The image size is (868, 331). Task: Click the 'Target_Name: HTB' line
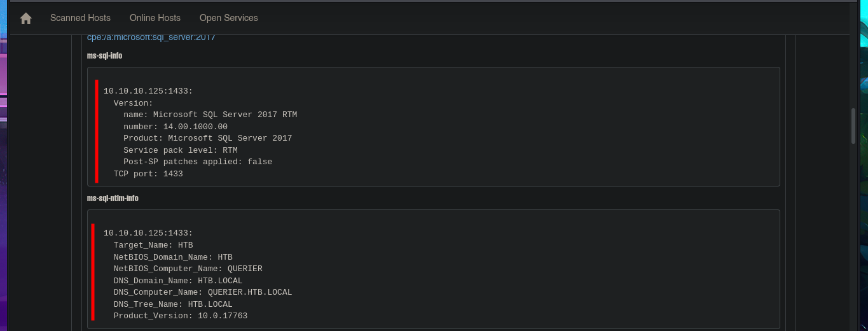tap(153, 245)
